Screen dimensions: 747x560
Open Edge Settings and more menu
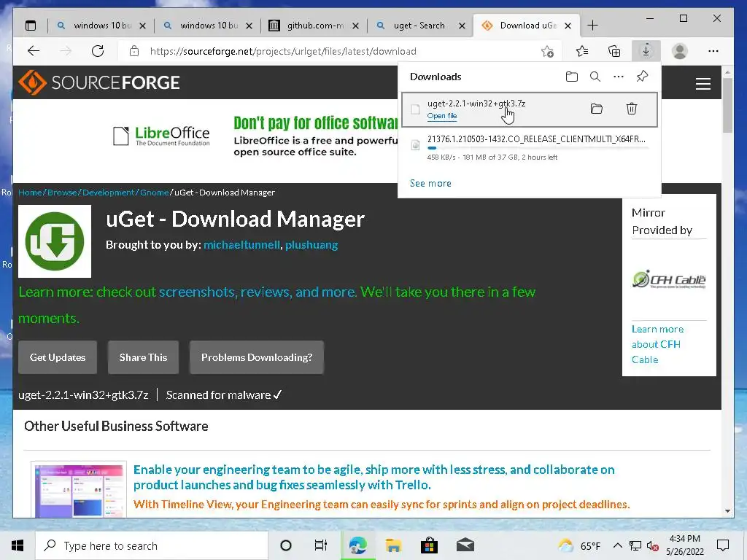coord(713,51)
